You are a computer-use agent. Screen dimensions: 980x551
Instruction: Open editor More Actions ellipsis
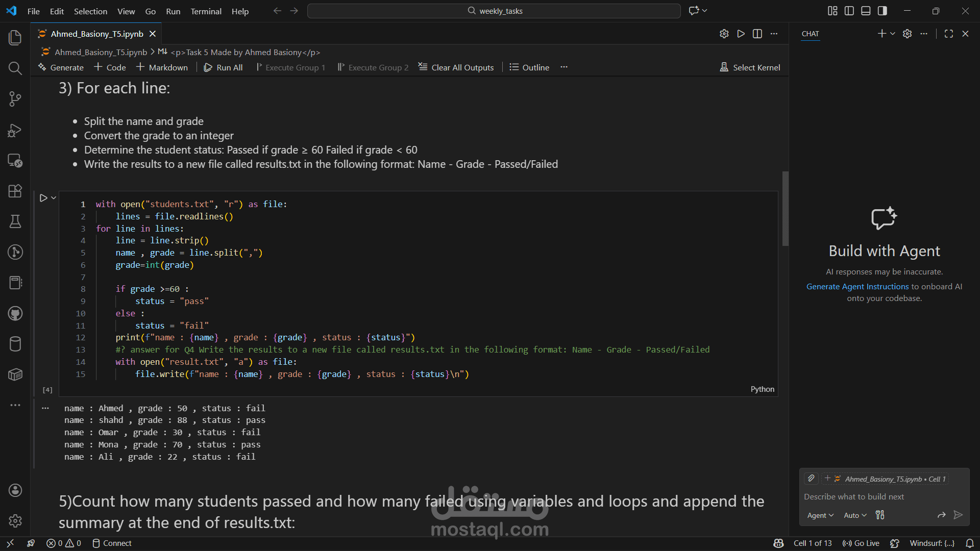[x=774, y=34]
